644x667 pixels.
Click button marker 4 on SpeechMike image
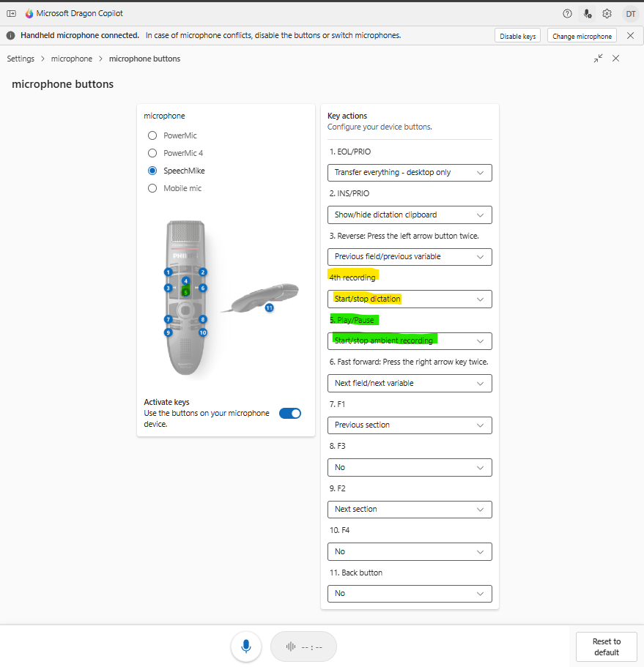point(185,280)
